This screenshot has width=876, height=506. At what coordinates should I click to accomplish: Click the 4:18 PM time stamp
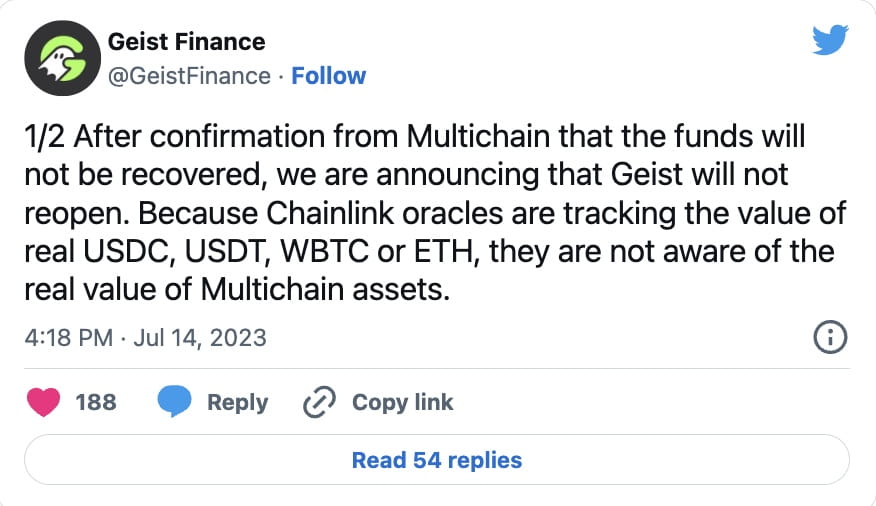tap(68, 337)
